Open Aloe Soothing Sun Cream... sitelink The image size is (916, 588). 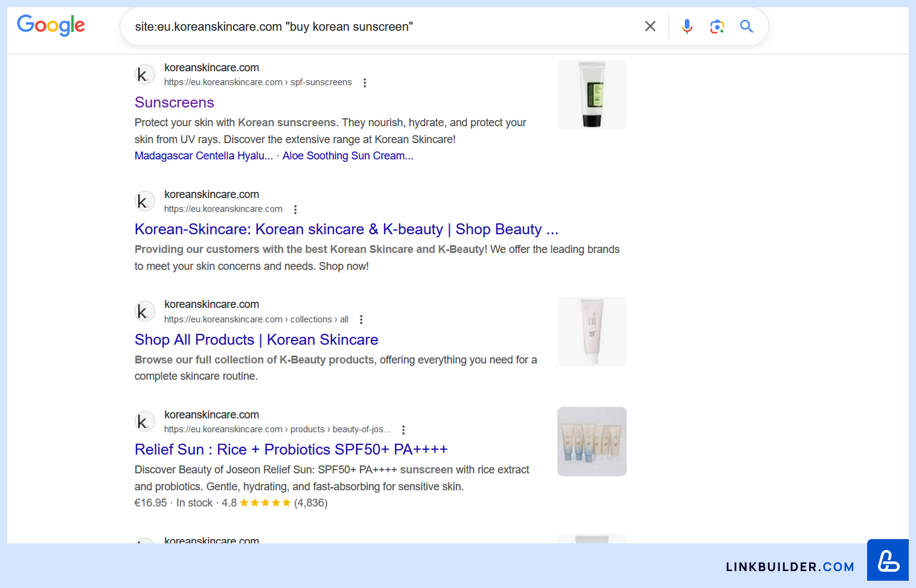coord(348,156)
